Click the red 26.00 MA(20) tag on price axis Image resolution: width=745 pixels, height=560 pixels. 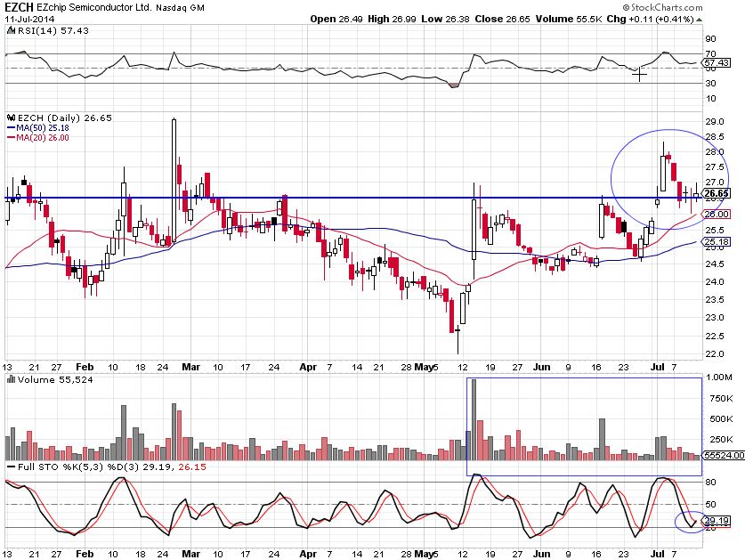pyautogui.click(x=717, y=215)
